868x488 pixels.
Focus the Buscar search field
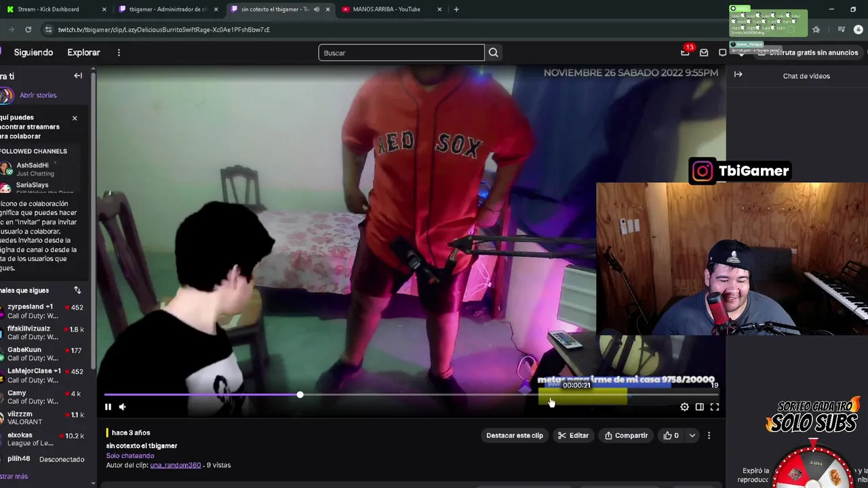(401, 52)
